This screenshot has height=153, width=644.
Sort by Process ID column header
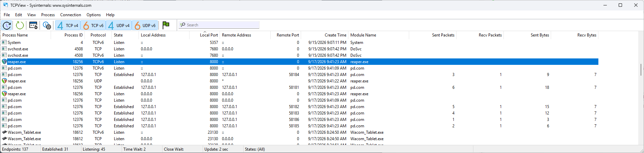click(68, 35)
